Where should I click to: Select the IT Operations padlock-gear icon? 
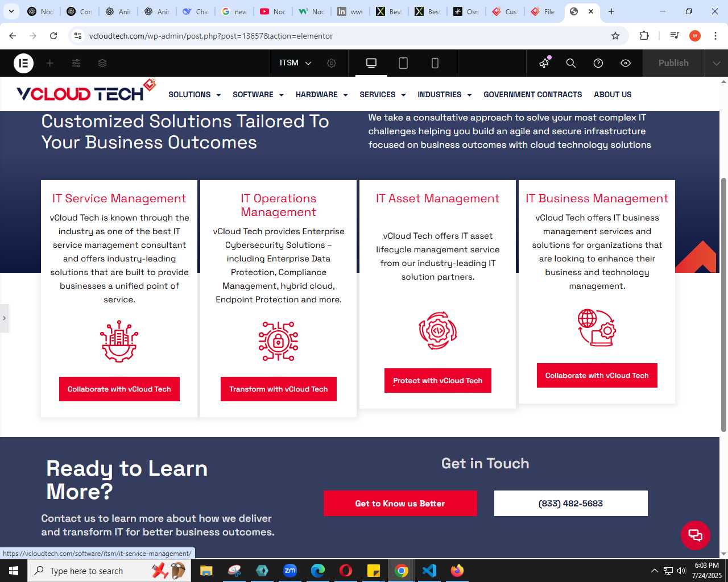(x=279, y=342)
